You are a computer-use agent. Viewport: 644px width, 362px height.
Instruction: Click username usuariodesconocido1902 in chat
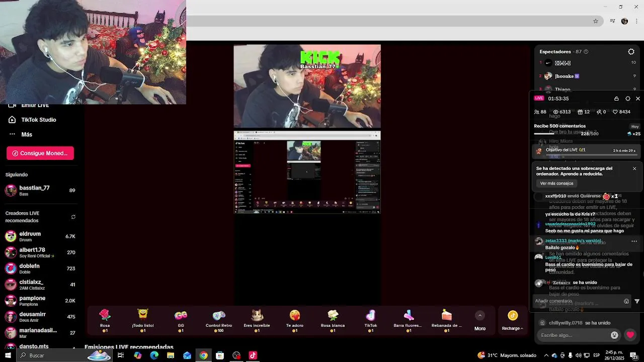pyautogui.click(x=570, y=224)
